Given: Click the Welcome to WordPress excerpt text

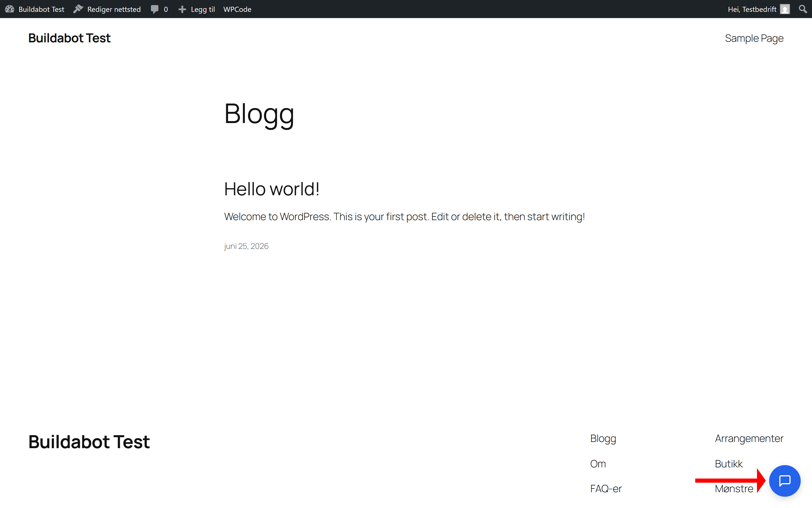Looking at the screenshot, I should pos(404,217).
